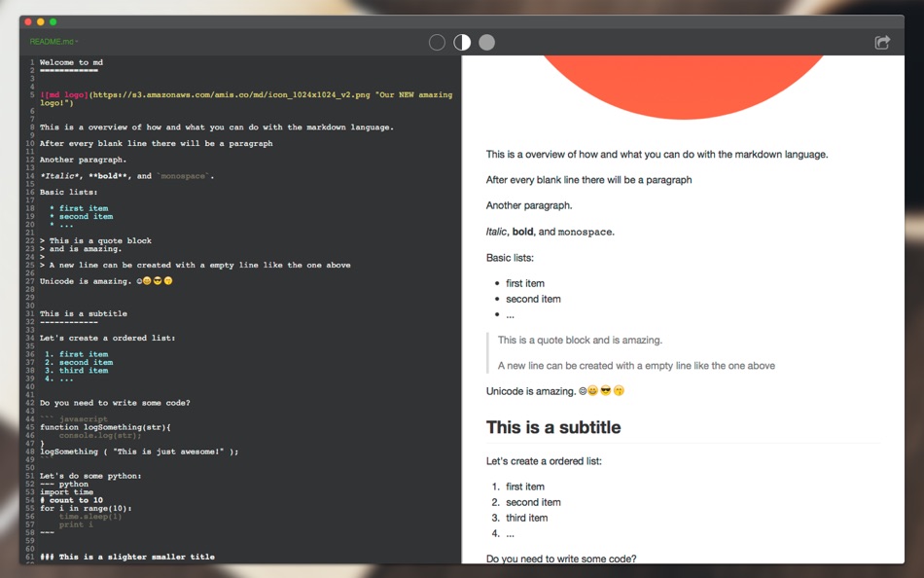Image resolution: width=924 pixels, height=578 pixels.
Task: Switch to editor-only view with empty circle icon
Action: coord(437,43)
